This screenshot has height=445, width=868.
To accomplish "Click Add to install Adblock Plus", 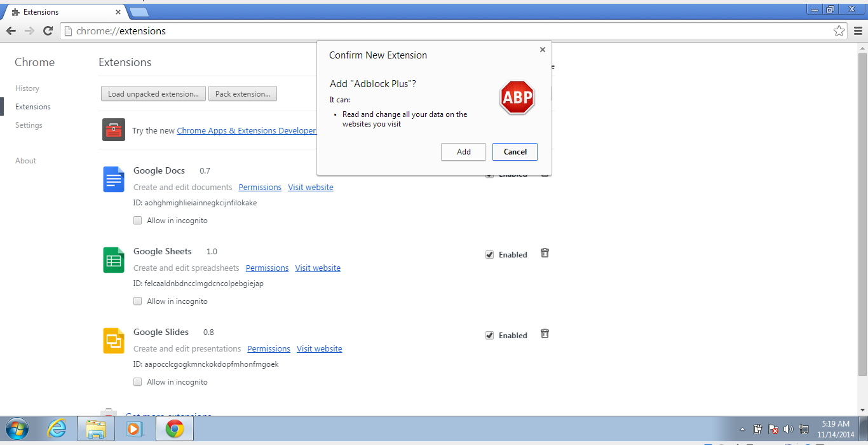I will 464,152.
